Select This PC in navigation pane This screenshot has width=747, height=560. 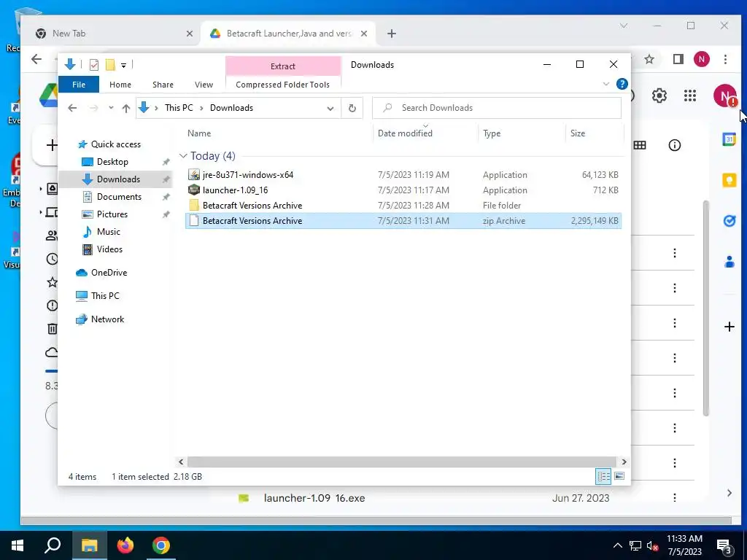(105, 296)
